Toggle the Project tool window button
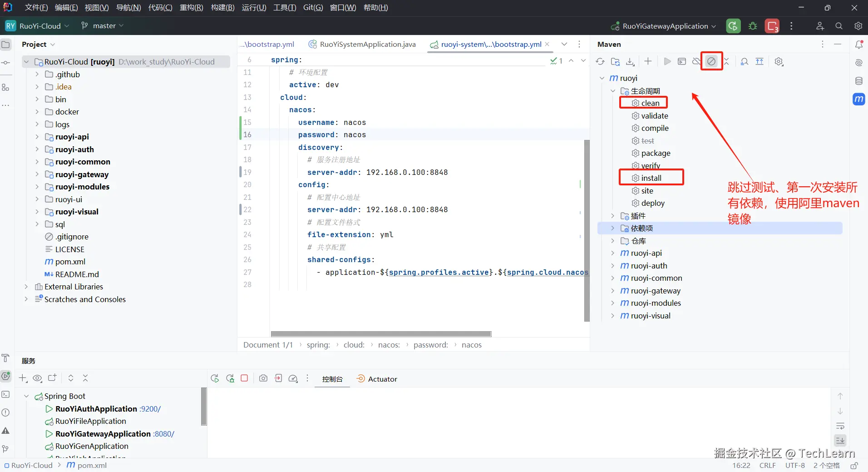This screenshot has height=472, width=868. coord(6,45)
